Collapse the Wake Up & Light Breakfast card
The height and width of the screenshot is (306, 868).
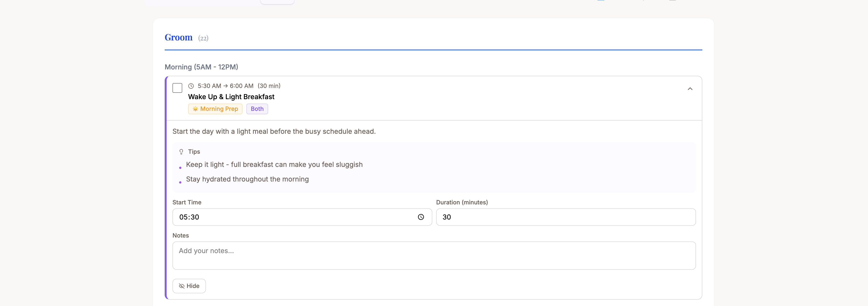[x=690, y=89]
